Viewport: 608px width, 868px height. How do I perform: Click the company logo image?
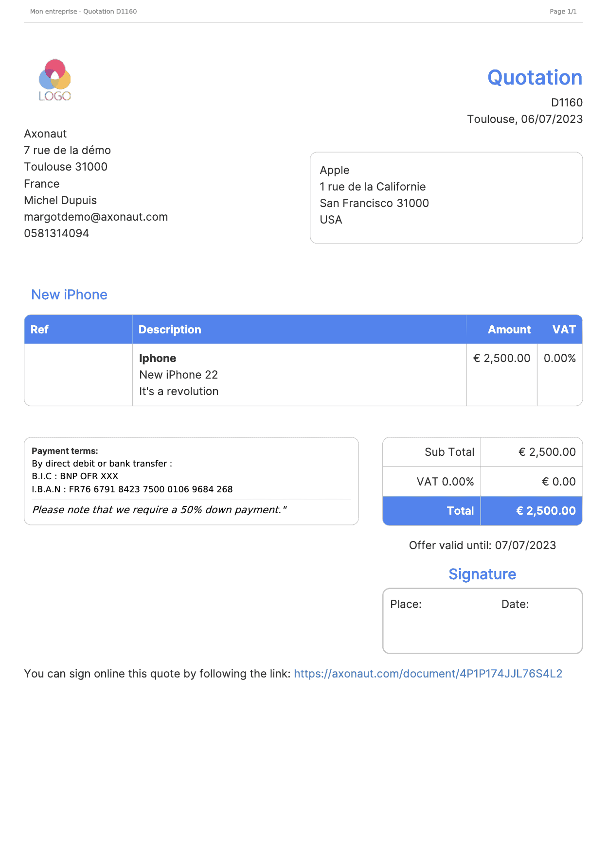pyautogui.click(x=54, y=80)
